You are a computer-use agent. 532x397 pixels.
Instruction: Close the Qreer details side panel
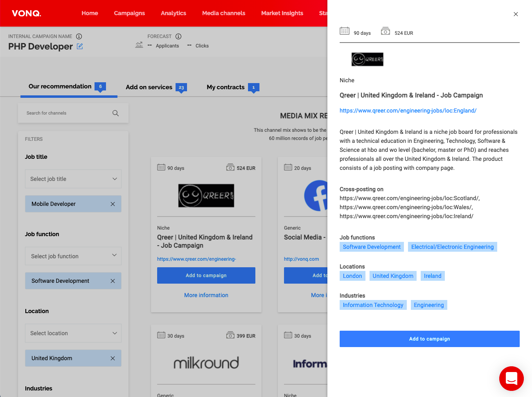click(516, 14)
